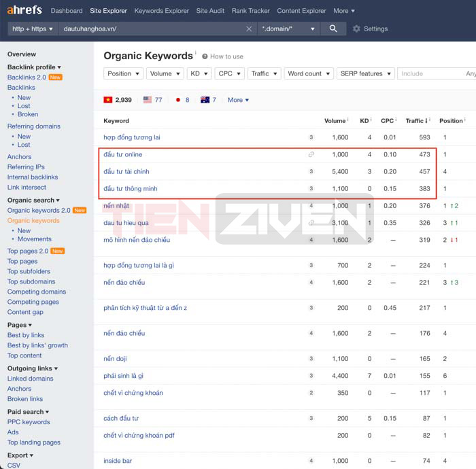The width and height of the screenshot is (476, 469).
Task: Collapse the Outgoing links section
Action: [33, 368]
